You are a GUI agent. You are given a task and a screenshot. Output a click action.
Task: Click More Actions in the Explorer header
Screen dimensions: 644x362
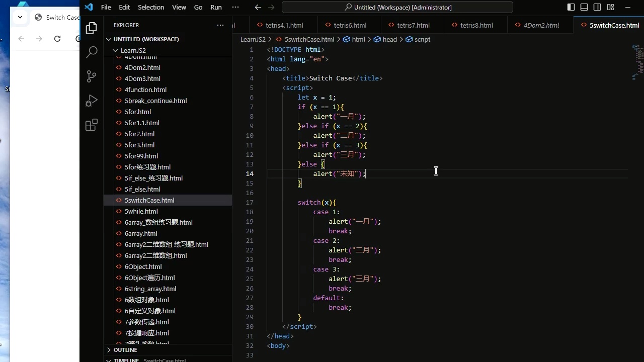(220, 25)
